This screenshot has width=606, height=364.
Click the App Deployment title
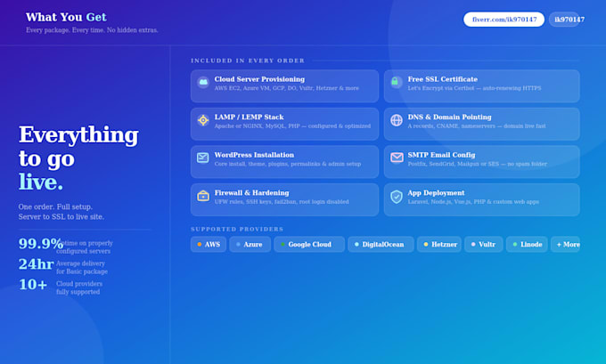point(436,192)
